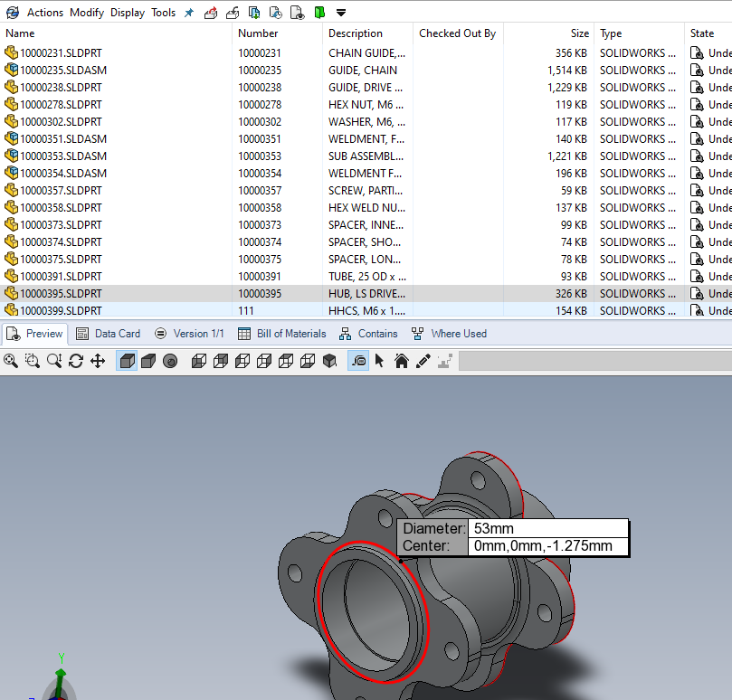Open the Bill of Materials tab
The height and width of the screenshot is (700, 732).
click(282, 334)
